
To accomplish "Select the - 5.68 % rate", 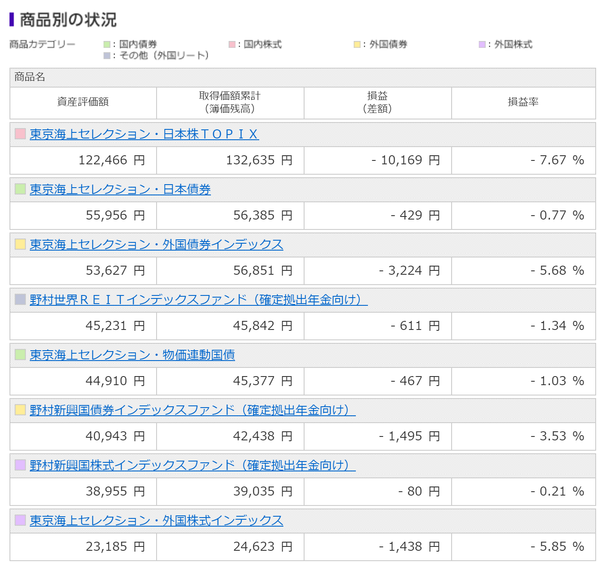I will pos(558,271).
